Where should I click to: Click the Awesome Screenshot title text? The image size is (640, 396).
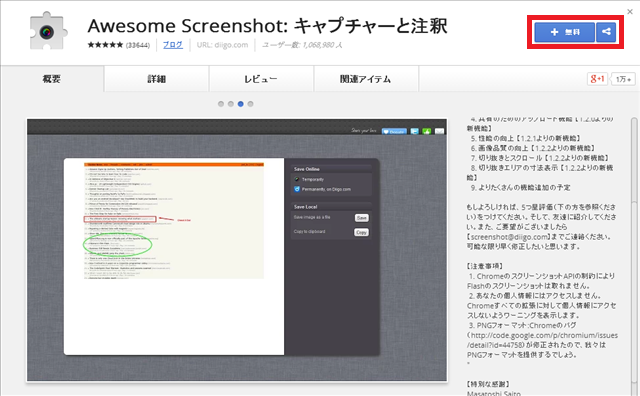(267, 26)
